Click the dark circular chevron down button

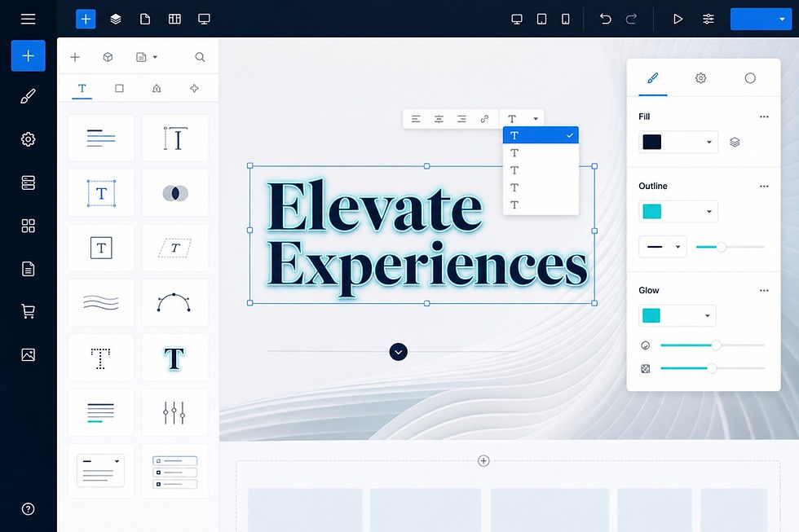point(399,352)
